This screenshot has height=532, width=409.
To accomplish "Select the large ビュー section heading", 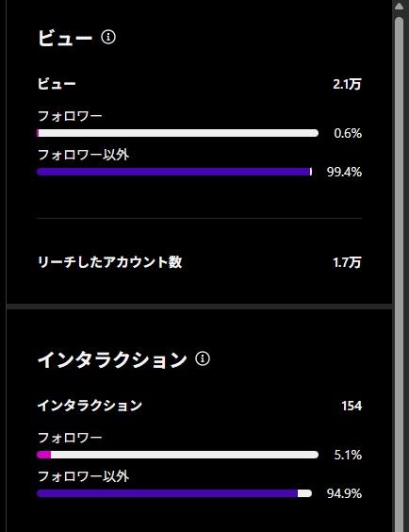I will point(65,38).
